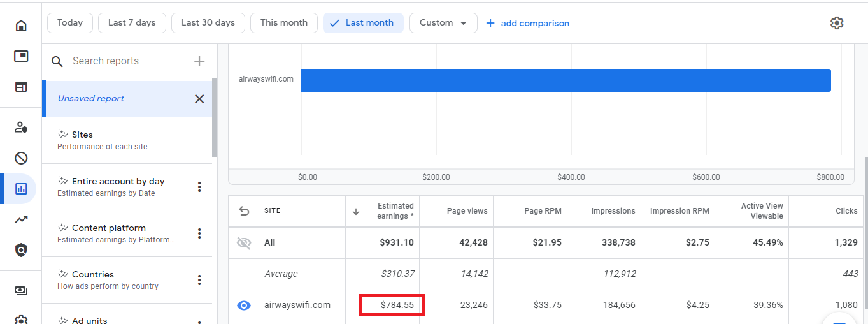This screenshot has width=868, height=324.
Task: Open the Optimization trend sidebar icon
Action: (21, 219)
